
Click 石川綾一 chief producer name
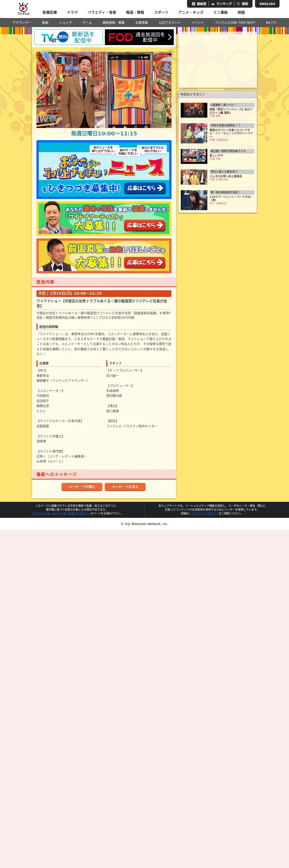tap(112, 375)
